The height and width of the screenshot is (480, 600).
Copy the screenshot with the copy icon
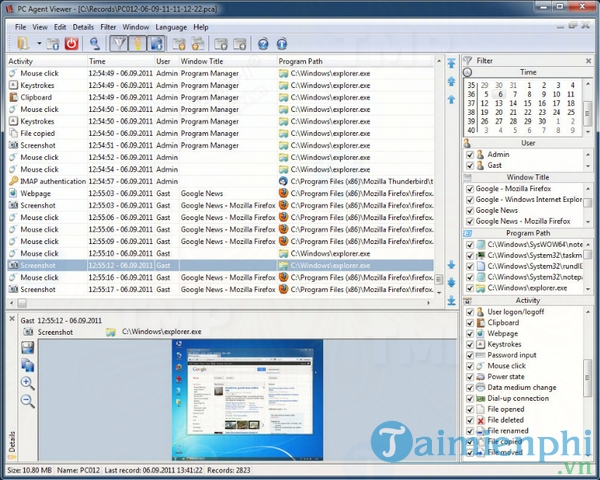27,365
